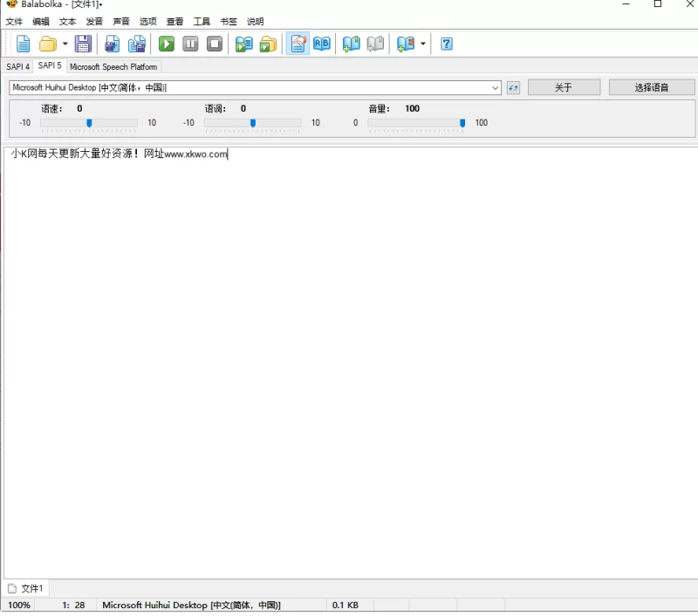
Task: Close the Balabolka window
Action: [689, 4]
